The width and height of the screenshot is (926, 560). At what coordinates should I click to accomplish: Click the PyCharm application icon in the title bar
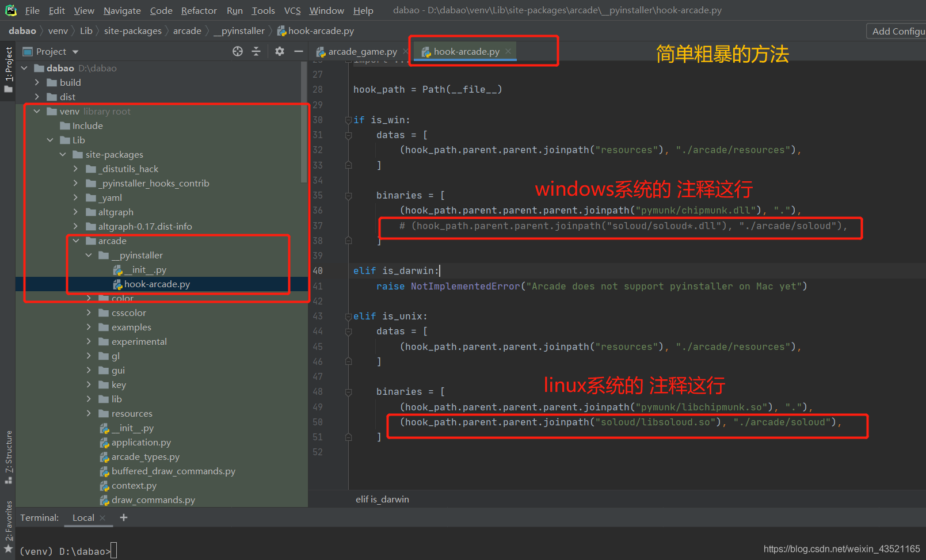[11, 10]
